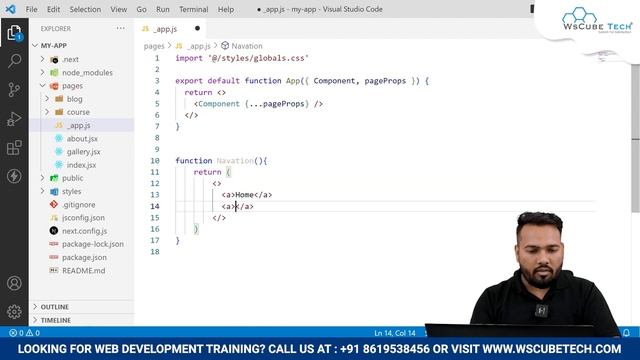Expand the styles folder
The height and width of the screenshot is (360, 640).
coord(42,191)
